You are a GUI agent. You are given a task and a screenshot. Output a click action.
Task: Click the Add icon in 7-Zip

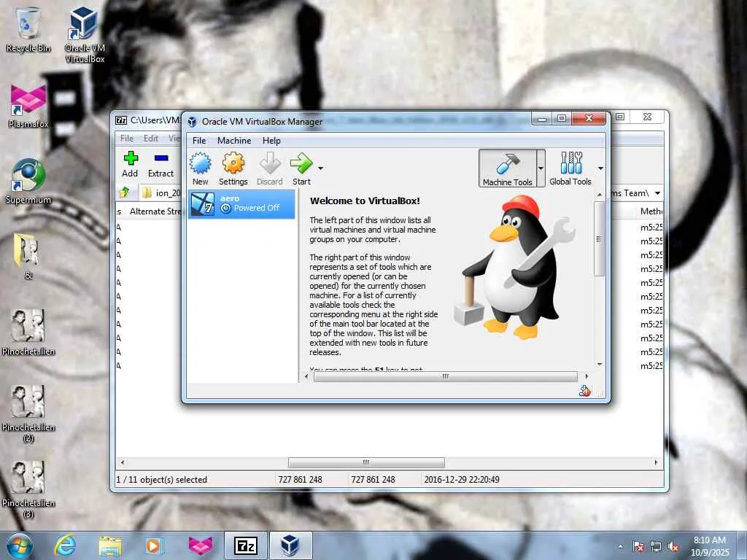click(130, 164)
